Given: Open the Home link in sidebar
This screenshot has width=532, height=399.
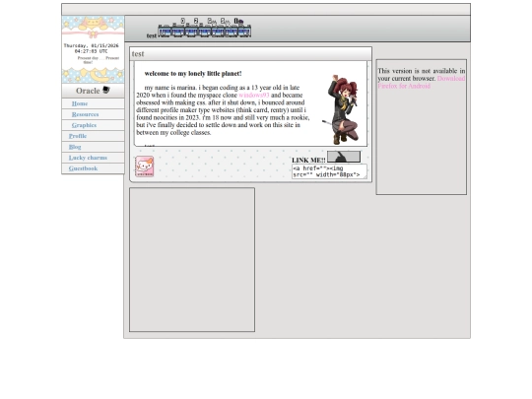Looking at the screenshot, I should [80, 103].
